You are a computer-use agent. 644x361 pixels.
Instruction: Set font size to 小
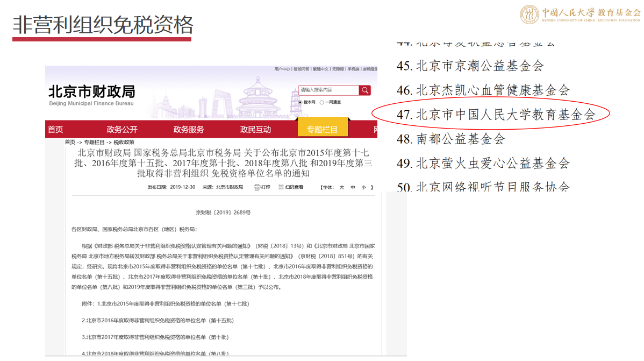[x=364, y=187]
